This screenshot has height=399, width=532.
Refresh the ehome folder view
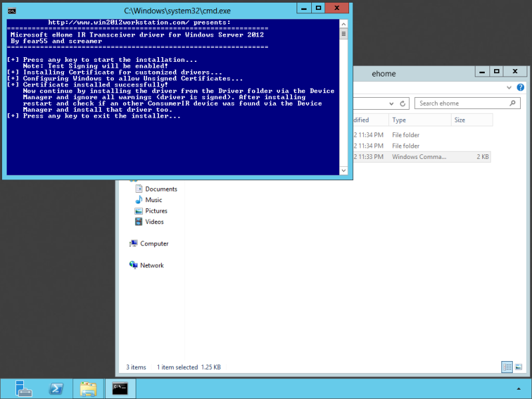(403, 104)
